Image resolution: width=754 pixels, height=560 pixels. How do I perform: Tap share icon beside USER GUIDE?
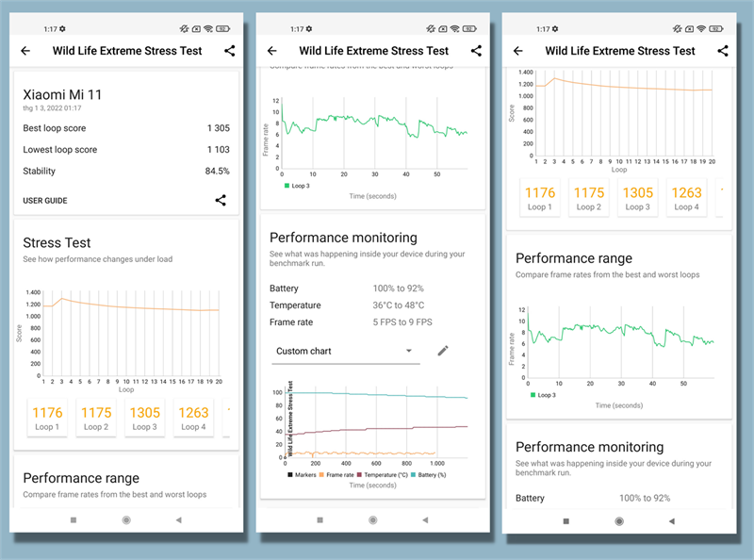[x=221, y=200]
